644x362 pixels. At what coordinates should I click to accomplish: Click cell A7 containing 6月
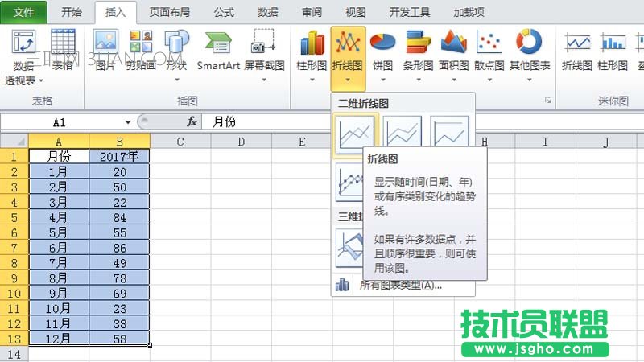[59, 248]
